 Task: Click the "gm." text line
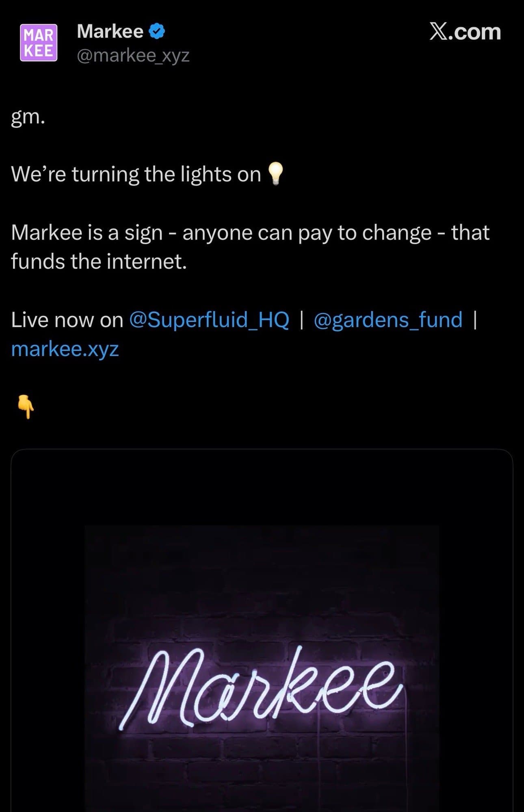coord(28,117)
